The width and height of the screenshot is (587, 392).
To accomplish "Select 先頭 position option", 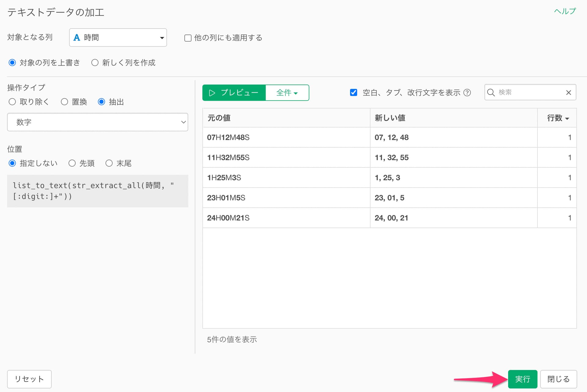I will tap(72, 163).
